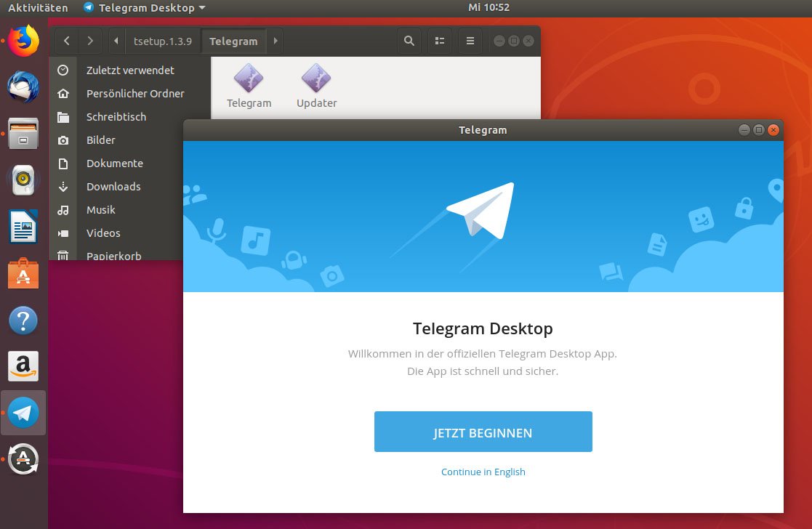Open the Downloads folder in the sidebar
The height and width of the screenshot is (529, 812).
pyautogui.click(x=113, y=186)
